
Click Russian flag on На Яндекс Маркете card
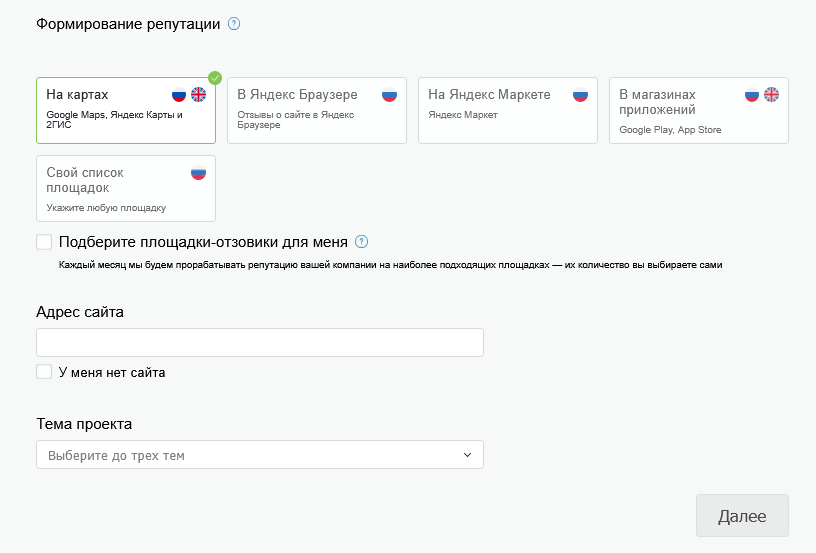click(580, 95)
